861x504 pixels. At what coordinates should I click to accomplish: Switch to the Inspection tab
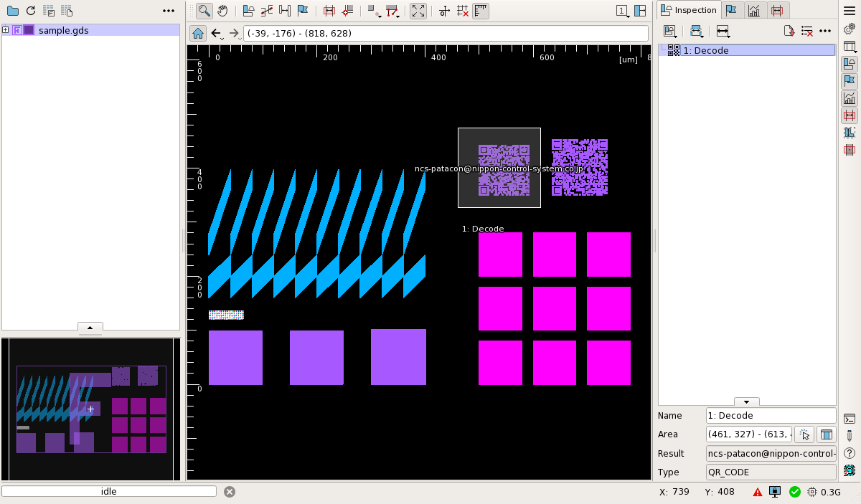pos(688,10)
